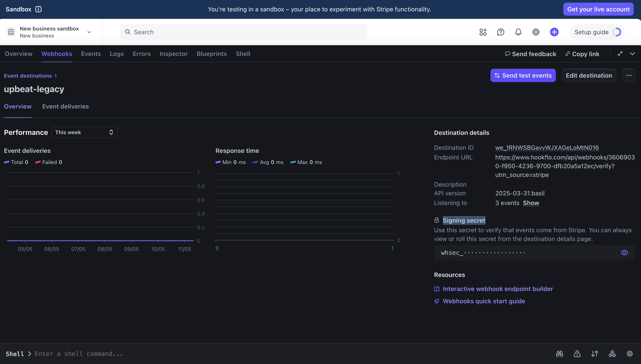Open the binoculars inspector icon in the shell bar
Screen dimensions: 641x364
tap(559, 354)
